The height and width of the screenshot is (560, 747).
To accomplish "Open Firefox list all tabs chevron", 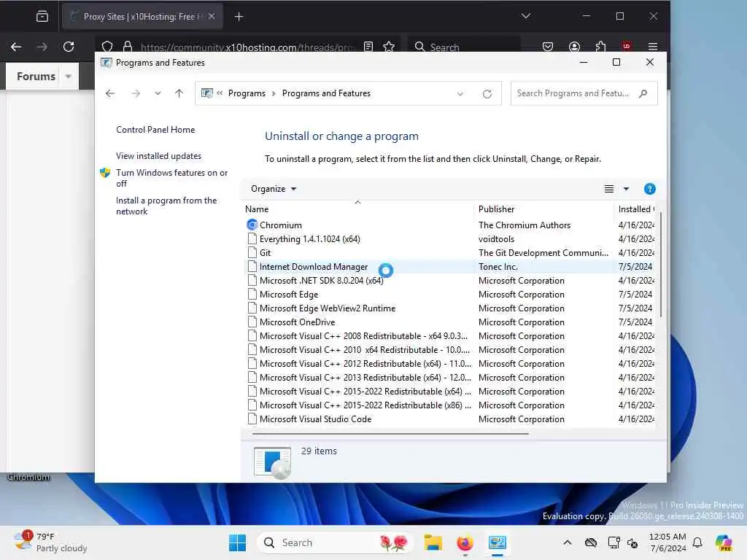I will coord(525,16).
